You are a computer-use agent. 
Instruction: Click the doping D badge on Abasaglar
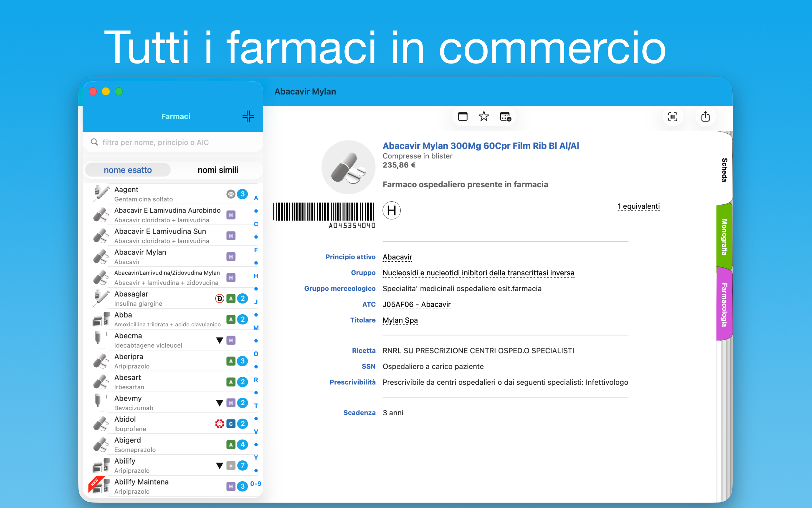pos(219,298)
